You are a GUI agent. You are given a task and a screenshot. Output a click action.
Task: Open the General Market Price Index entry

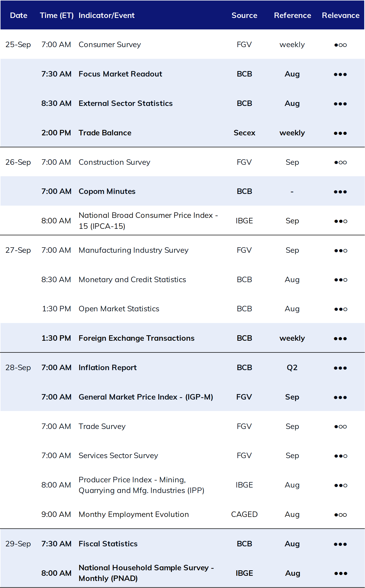[146, 397]
